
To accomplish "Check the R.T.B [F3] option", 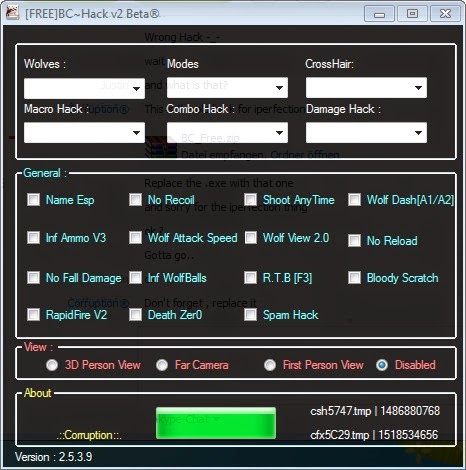I will pyautogui.click(x=250, y=277).
